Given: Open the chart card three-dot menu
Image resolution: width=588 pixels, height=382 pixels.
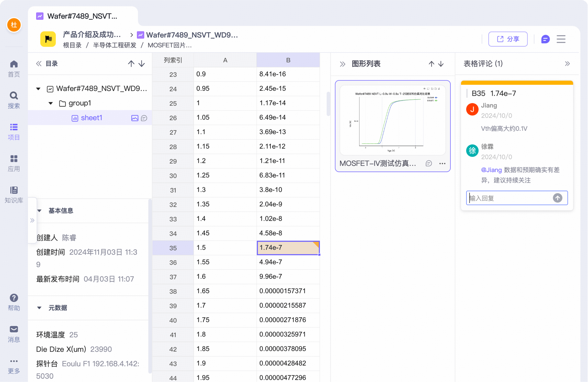Looking at the screenshot, I should click(x=442, y=163).
